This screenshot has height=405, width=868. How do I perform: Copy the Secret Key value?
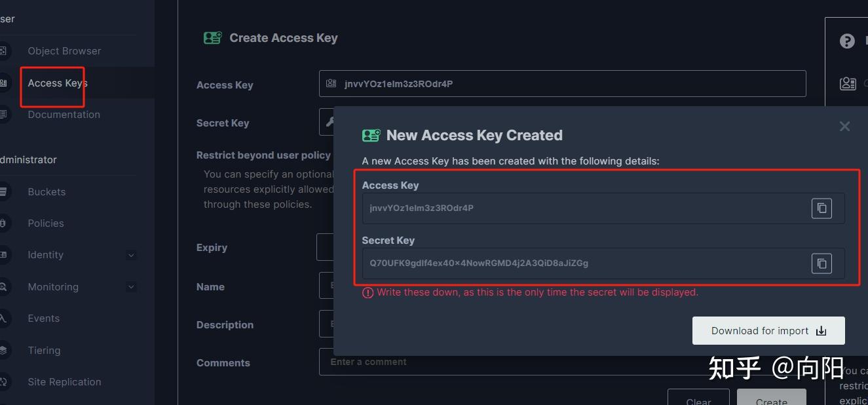[x=821, y=263]
